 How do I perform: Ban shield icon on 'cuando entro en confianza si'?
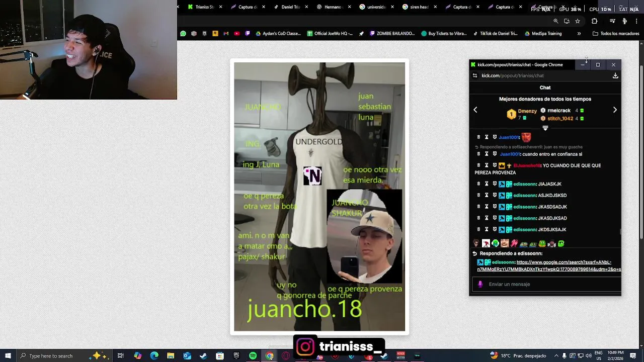495,154
